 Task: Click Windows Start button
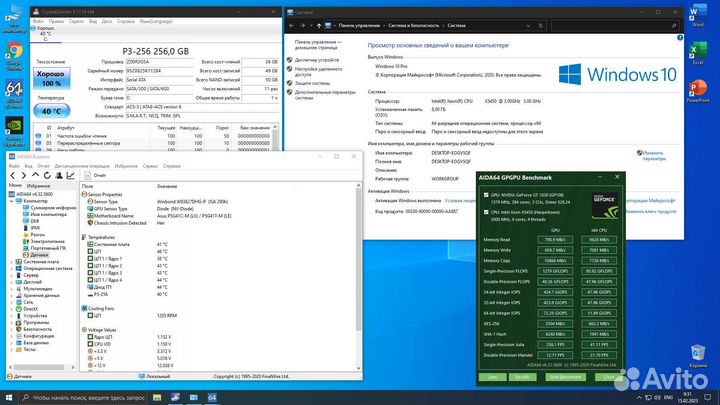coord(9,397)
